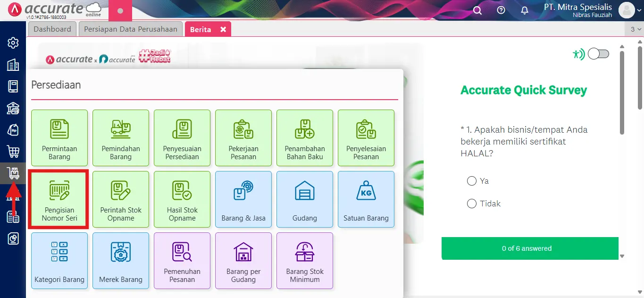
Task: Open the user profile avatar menu
Action: click(627, 10)
